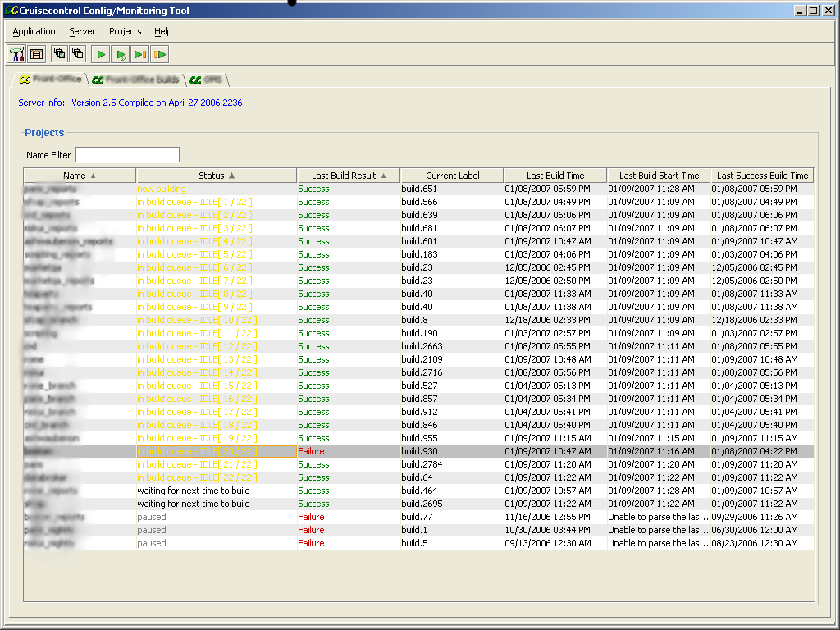The height and width of the screenshot is (630, 840).
Task: Click the Current Label column header
Action: [x=452, y=176]
